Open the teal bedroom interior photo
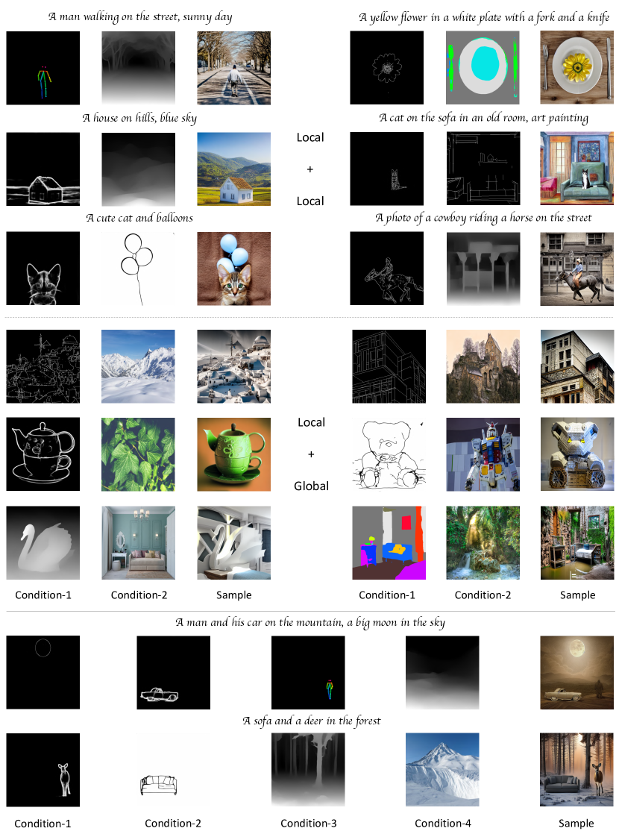The height and width of the screenshot is (840, 619). point(138,542)
